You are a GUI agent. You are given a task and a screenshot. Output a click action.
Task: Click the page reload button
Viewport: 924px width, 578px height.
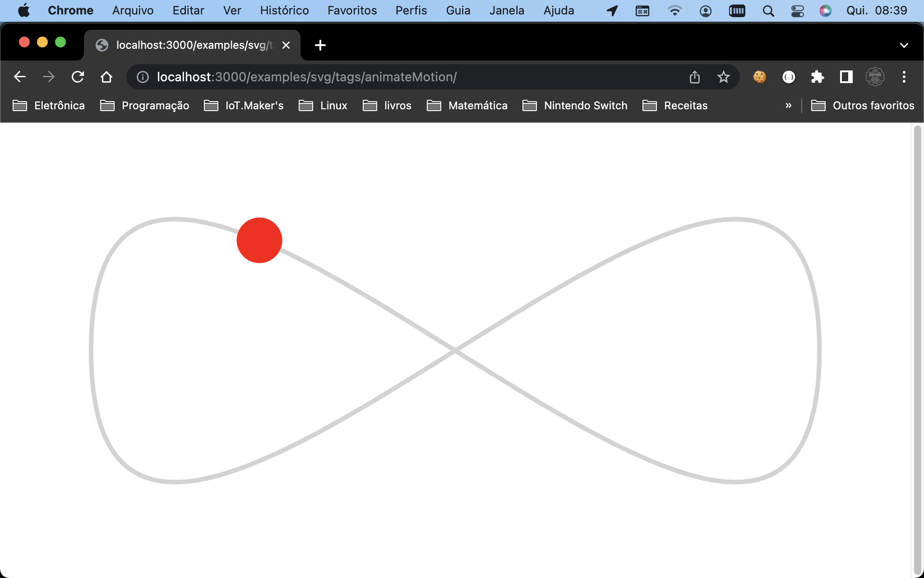pyautogui.click(x=79, y=77)
